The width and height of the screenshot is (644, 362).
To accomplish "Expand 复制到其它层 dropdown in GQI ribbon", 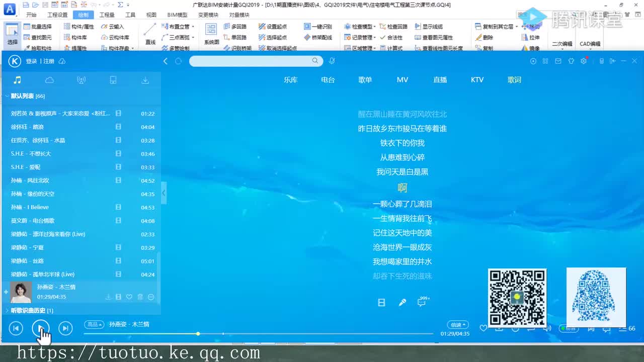I will pyautogui.click(x=517, y=27).
